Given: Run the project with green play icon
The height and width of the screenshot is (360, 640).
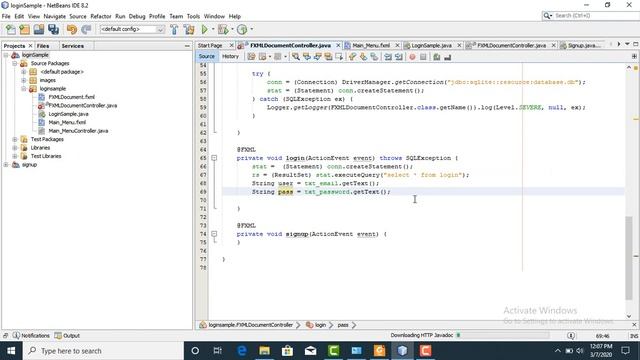Looking at the screenshot, I should pos(204,29).
